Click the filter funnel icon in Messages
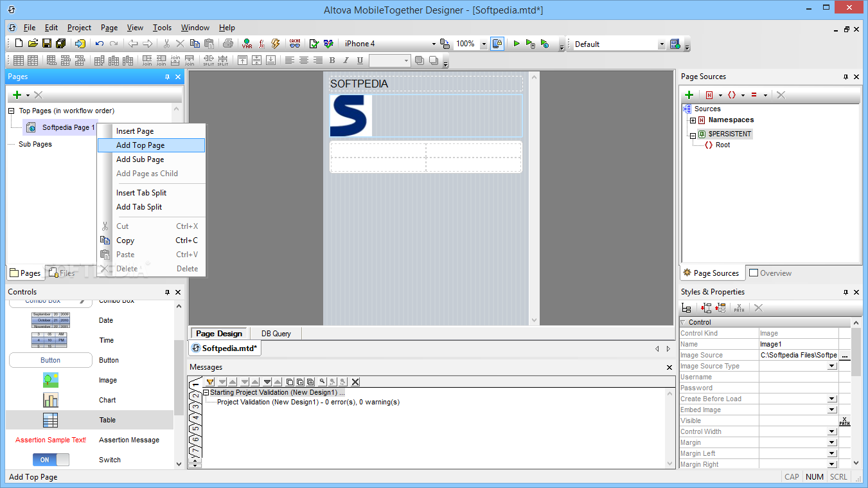 (x=210, y=382)
